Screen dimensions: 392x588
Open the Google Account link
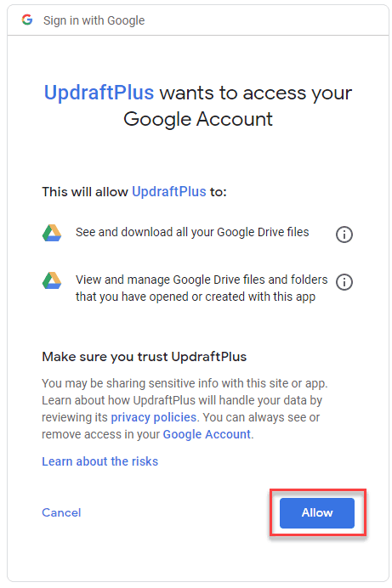207,434
